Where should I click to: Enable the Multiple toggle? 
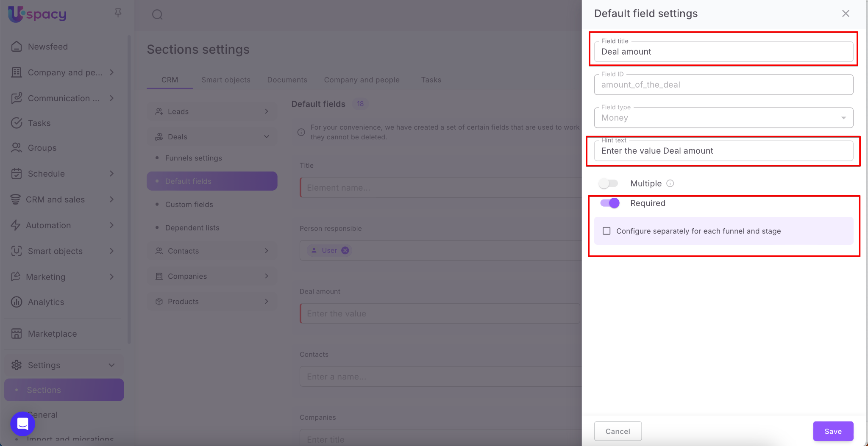click(x=609, y=183)
